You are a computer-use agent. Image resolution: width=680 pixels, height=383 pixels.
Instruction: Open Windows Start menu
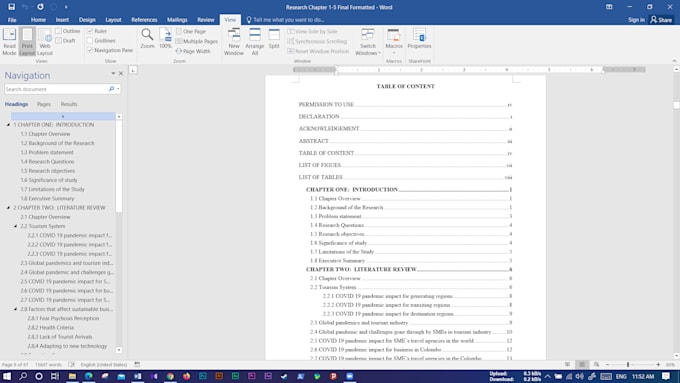(7, 376)
